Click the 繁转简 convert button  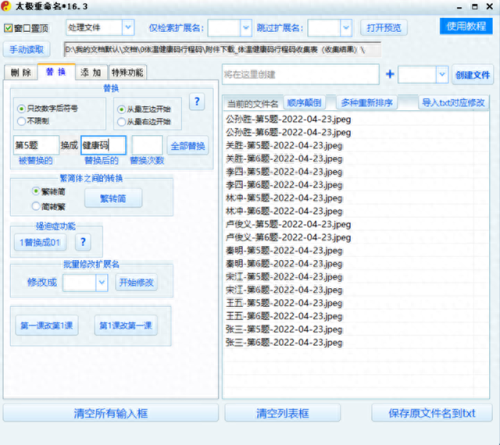[x=113, y=198]
